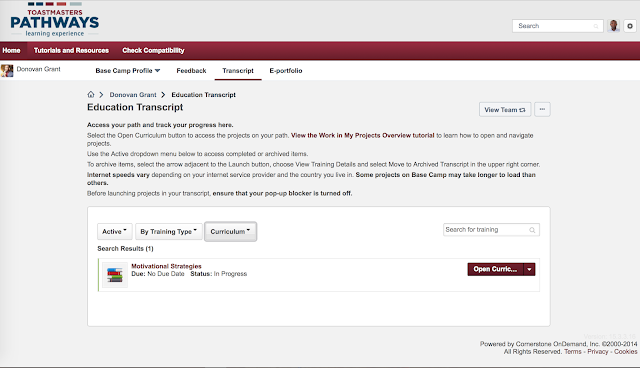The height and width of the screenshot is (368, 640).
Task: Expand the arrow beside Open Curriculum
Action: tap(529, 269)
